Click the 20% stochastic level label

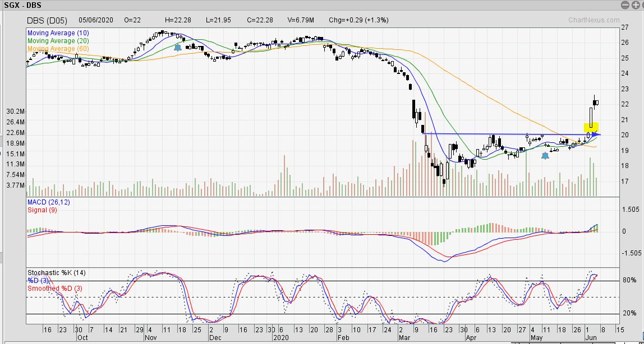(629, 313)
